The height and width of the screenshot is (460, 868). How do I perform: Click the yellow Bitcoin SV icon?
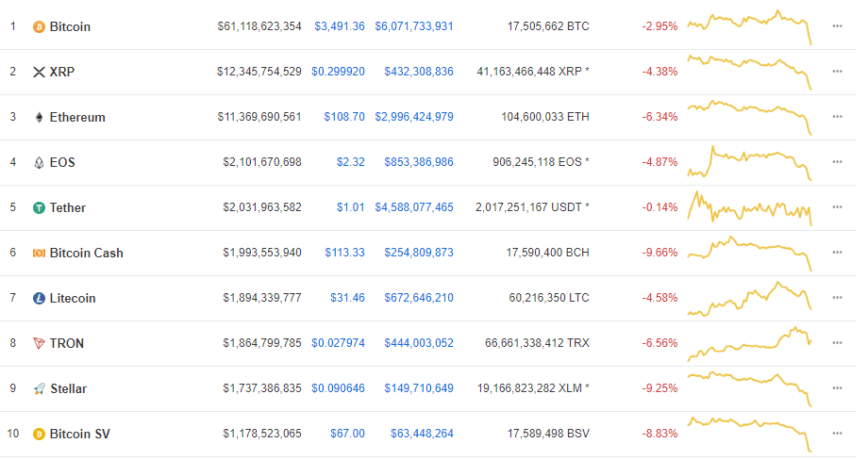coord(39,434)
